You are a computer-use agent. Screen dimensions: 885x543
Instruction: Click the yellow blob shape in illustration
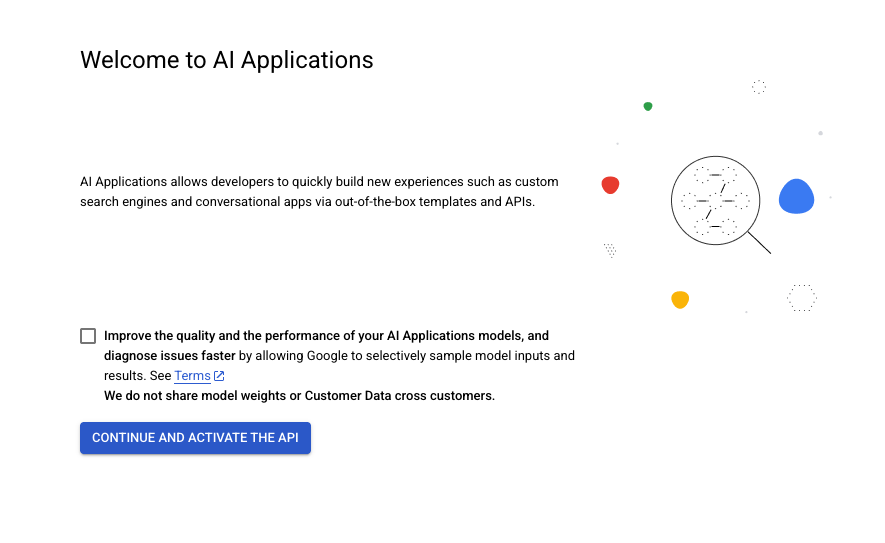pyautogui.click(x=680, y=299)
